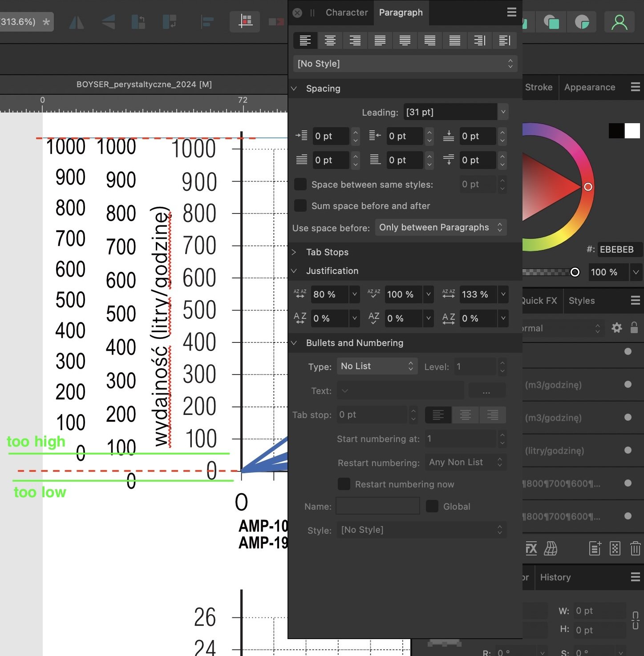Switch to the Character tab
The image size is (644, 656).
click(x=347, y=12)
